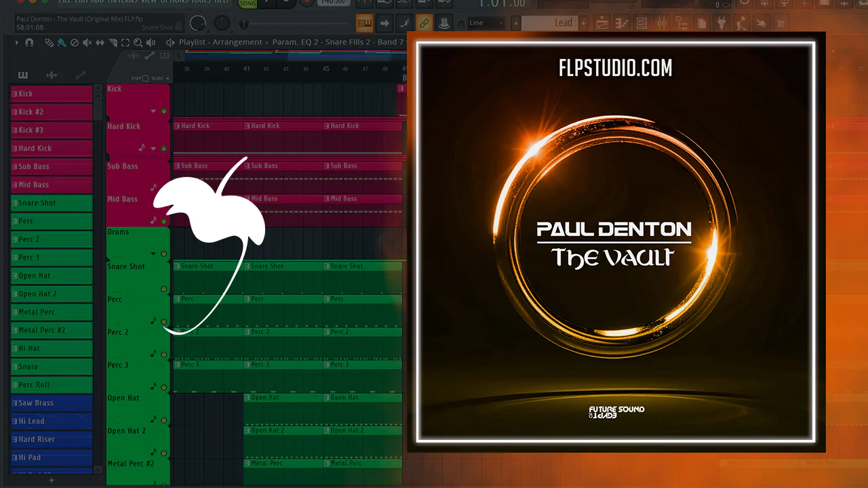Screen dimensions: 868x488
Task: Collapse the Kick track group arrow
Action: pos(153,111)
